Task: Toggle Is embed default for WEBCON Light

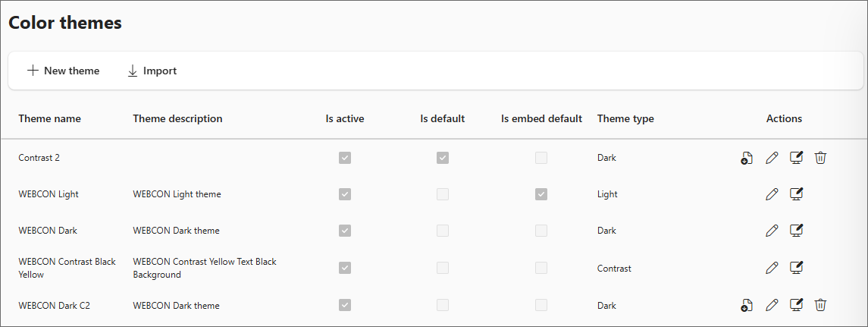Action: [541, 194]
